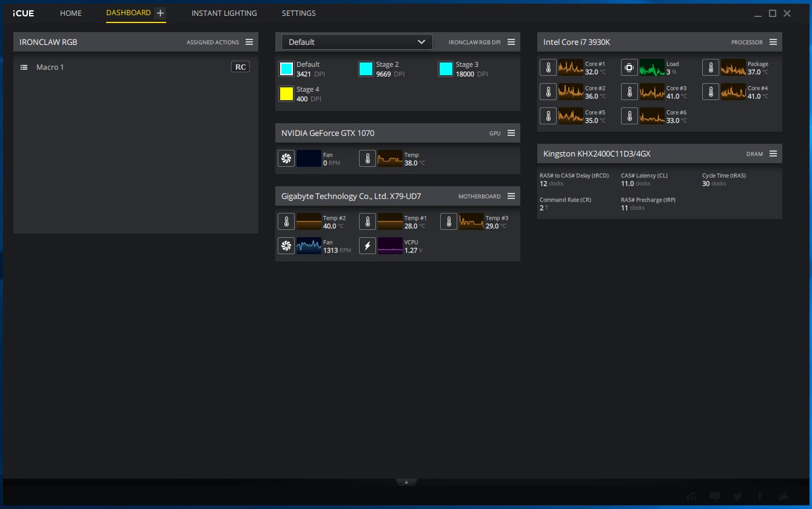Click the Core #6 thermometer icon
The width and height of the screenshot is (812, 509).
tap(629, 116)
